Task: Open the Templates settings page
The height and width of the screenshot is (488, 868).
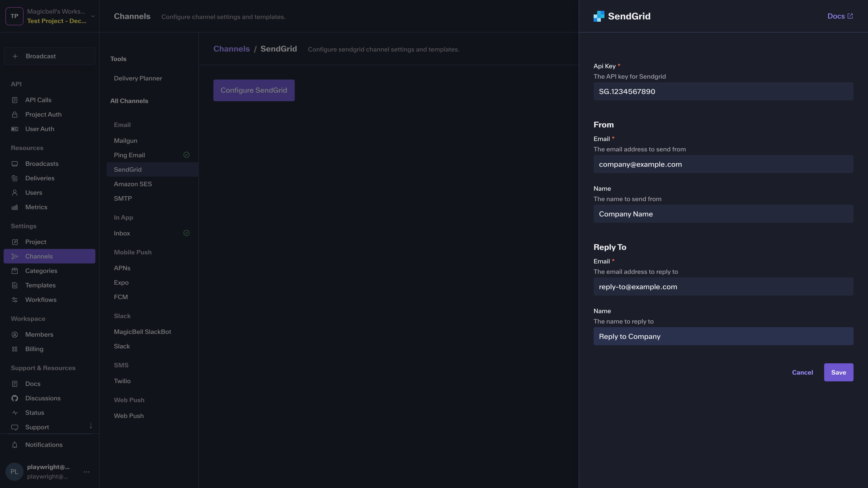Action: pos(40,285)
